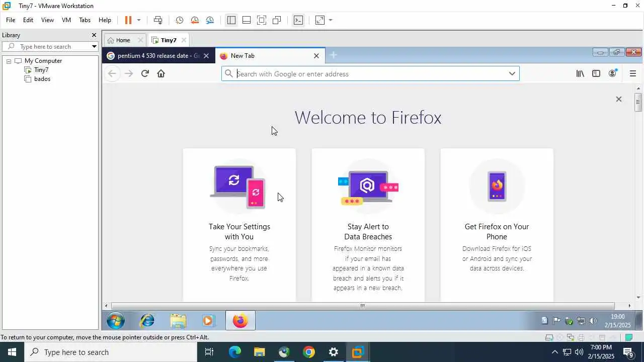Collapse the My Computer tree node
The width and height of the screenshot is (644, 362).
coord(9,61)
